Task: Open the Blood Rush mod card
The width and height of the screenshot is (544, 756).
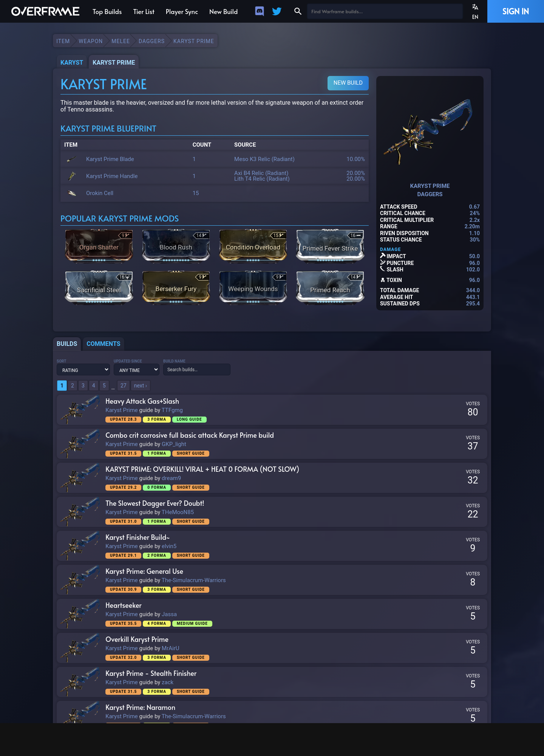Action: tap(176, 246)
